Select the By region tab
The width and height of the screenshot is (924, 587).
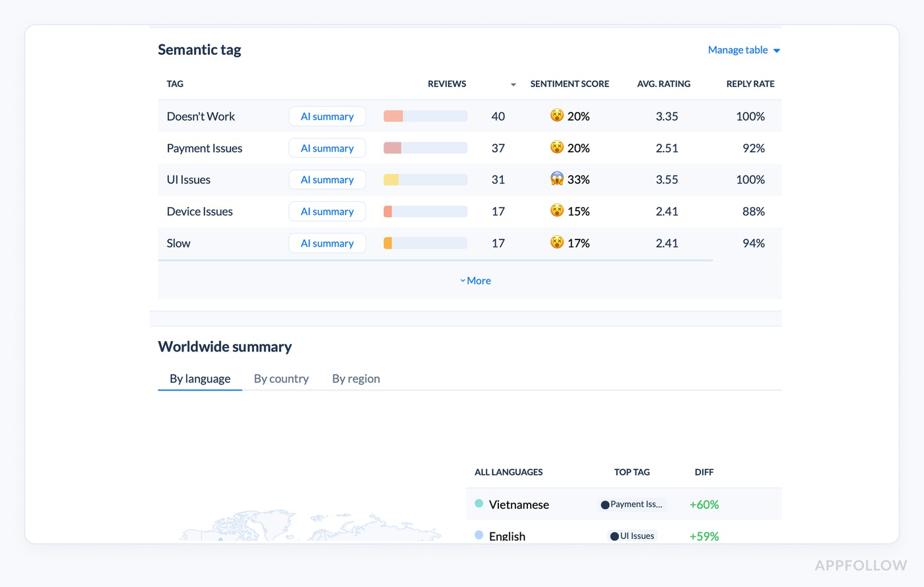coord(356,379)
